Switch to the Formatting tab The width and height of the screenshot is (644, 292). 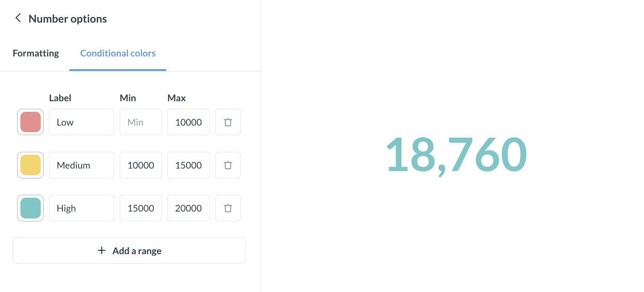click(36, 53)
